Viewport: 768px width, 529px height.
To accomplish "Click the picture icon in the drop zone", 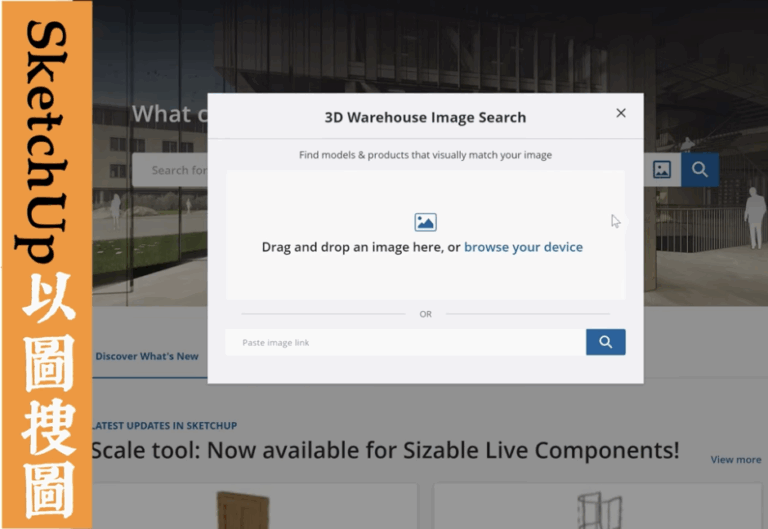I will [x=425, y=222].
